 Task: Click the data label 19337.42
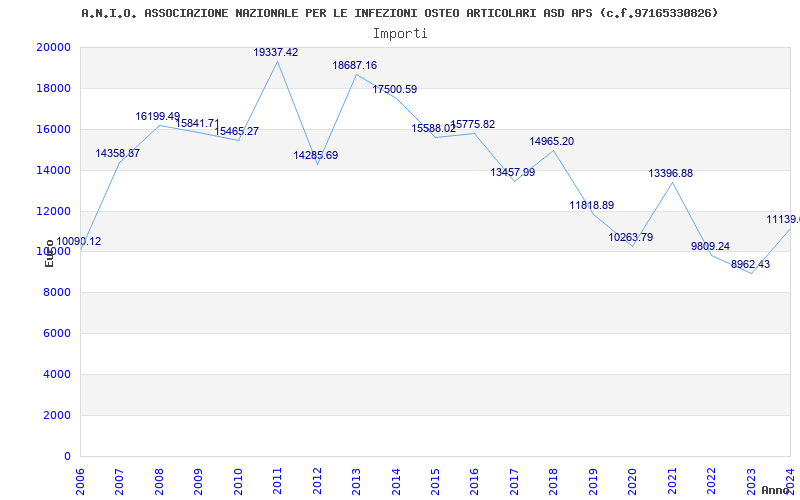point(276,52)
